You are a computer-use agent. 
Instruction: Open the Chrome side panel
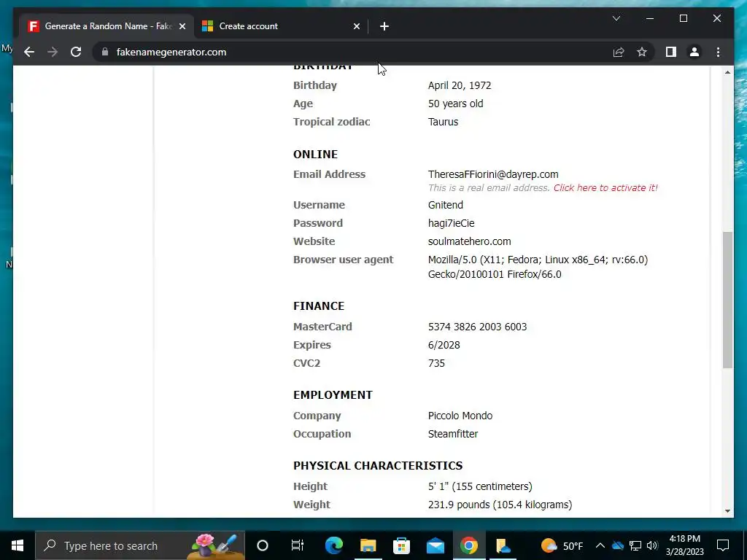(671, 52)
